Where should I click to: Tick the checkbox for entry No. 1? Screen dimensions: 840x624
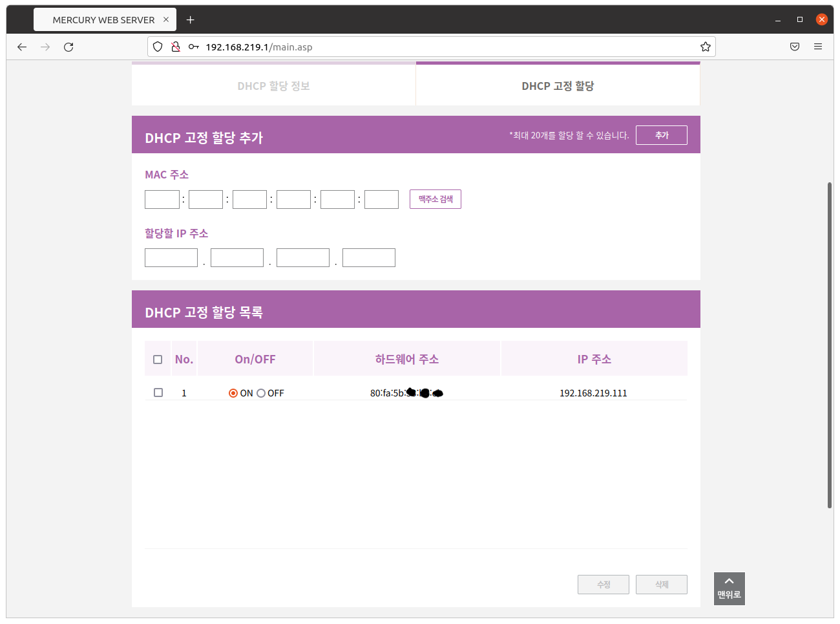click(x=158, y=393)
